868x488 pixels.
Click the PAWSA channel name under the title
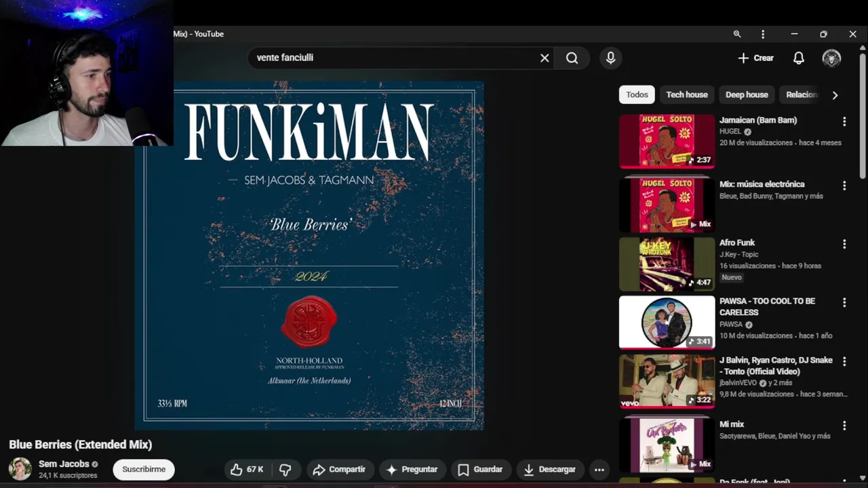point(731,325)
